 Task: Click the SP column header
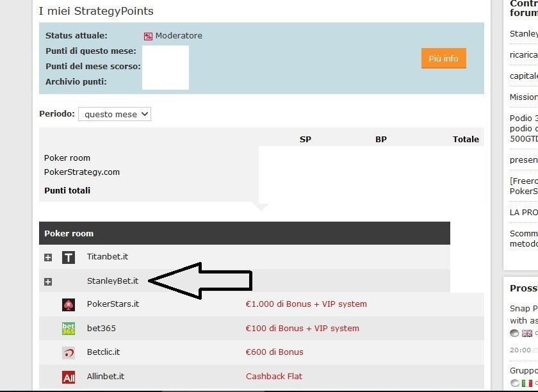[306, 139]
